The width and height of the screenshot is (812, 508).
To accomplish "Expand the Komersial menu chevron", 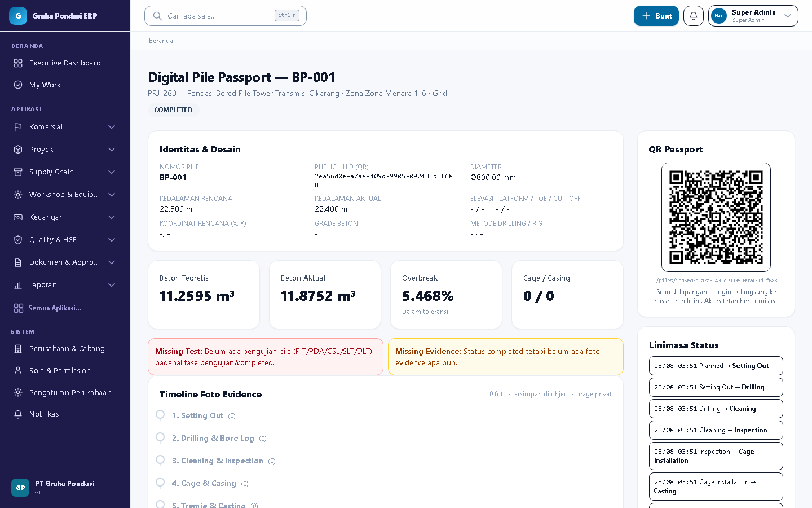I will (112, 127).
